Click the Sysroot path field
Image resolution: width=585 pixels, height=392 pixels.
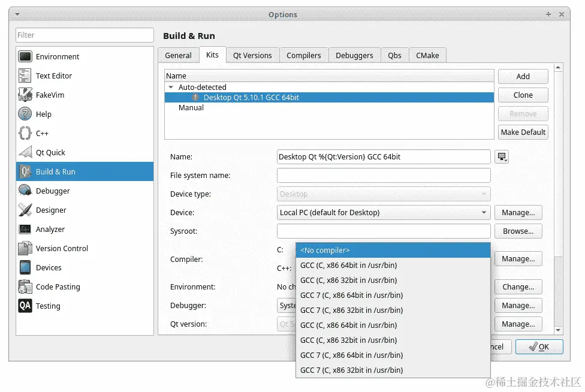pyautogui.click(x=384, y=231)
